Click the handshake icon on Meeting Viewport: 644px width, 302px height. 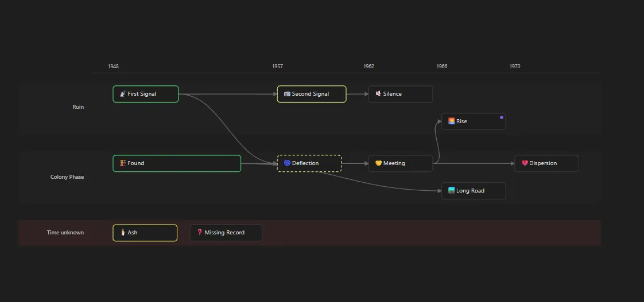point(378,163)
